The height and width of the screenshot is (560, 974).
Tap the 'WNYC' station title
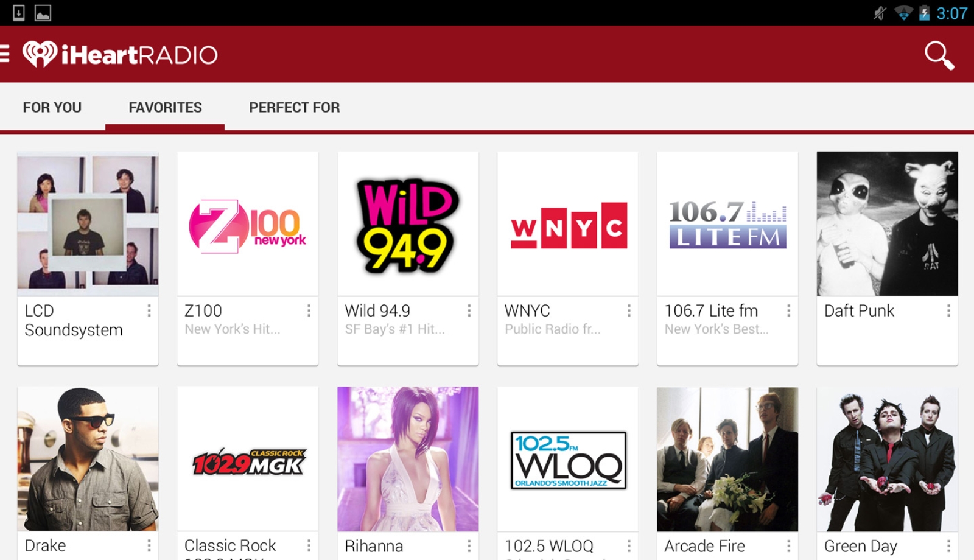[527, 311]
